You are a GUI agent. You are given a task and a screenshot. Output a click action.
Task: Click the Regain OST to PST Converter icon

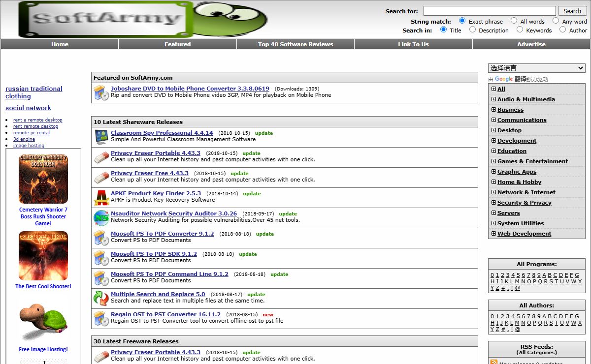[101, 318]
